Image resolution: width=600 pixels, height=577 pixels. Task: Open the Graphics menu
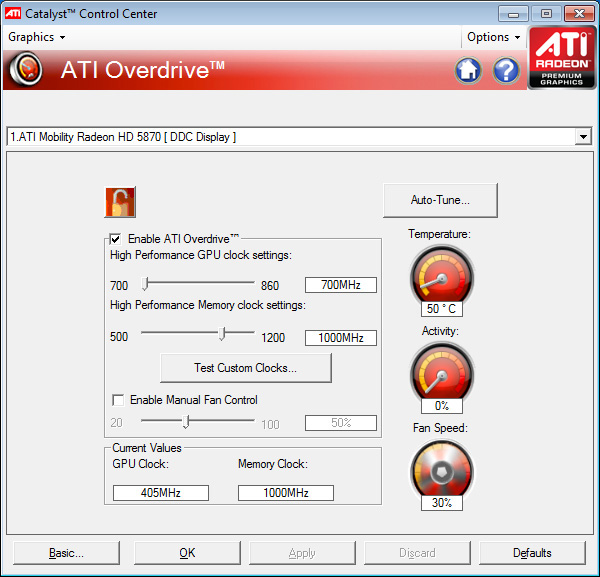36,37
